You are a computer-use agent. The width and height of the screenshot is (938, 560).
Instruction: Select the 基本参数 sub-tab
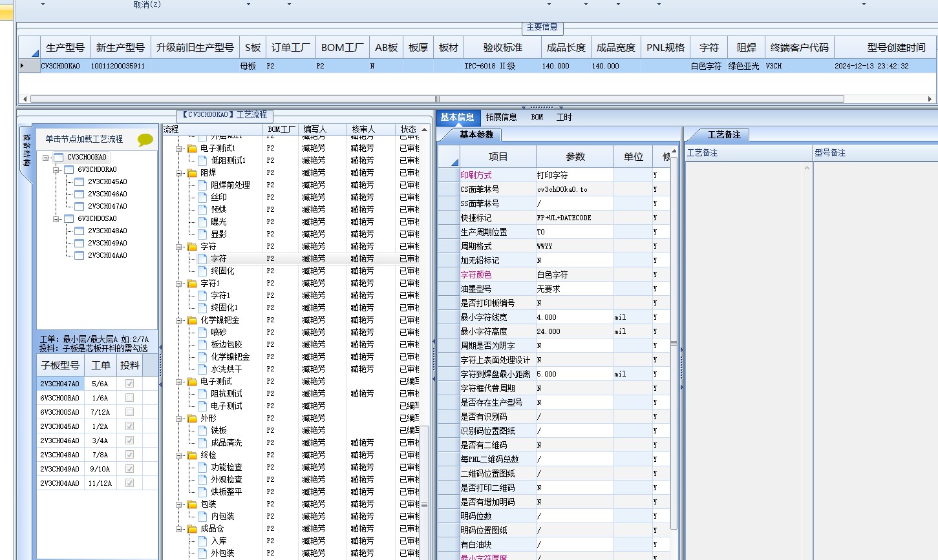(476, 134)
